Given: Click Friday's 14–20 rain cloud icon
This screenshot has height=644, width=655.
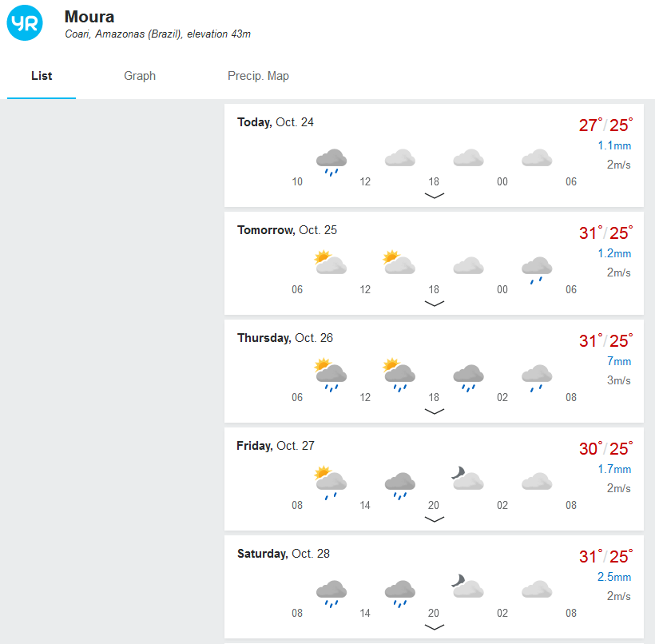Looking at the screenshot, I should (399, 486).
